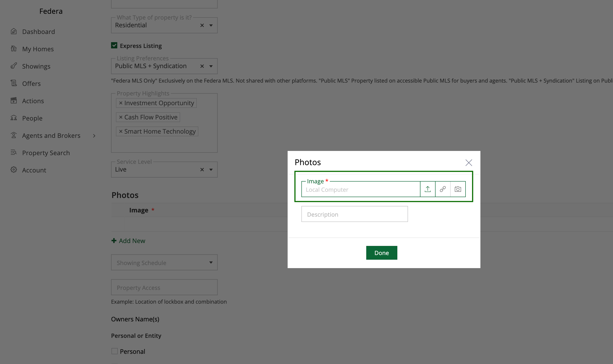This screenshot has width=613, height=364.
Task: Open the Showings page
Action: click(x=36, y=66)
